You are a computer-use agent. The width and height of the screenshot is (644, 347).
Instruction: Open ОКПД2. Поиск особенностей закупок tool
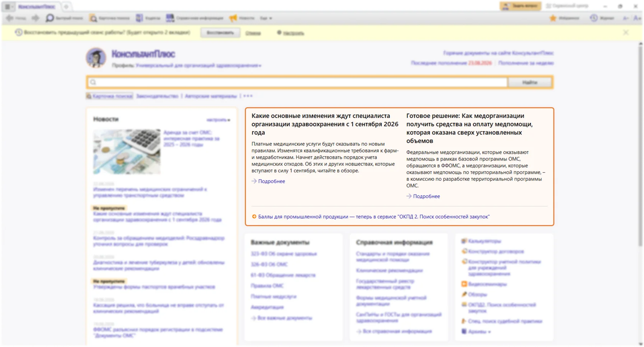[x=499, y=308]
